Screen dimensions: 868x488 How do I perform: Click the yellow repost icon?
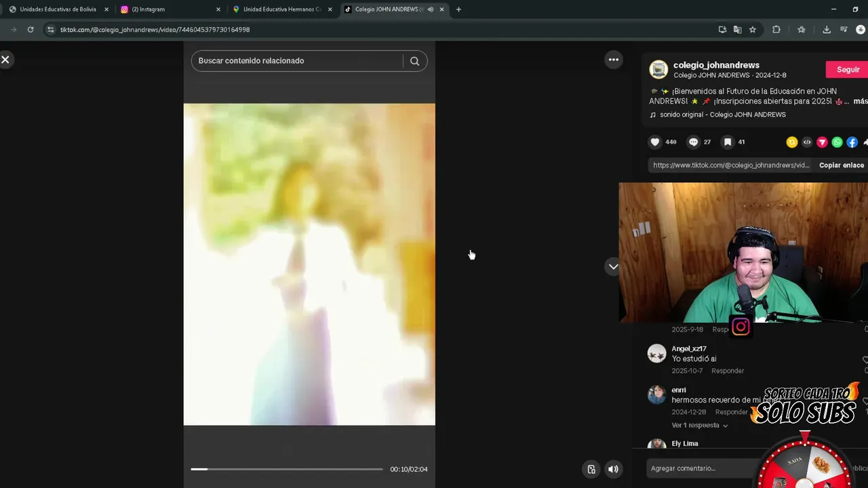pyautogui.click(x=791, y=142)
